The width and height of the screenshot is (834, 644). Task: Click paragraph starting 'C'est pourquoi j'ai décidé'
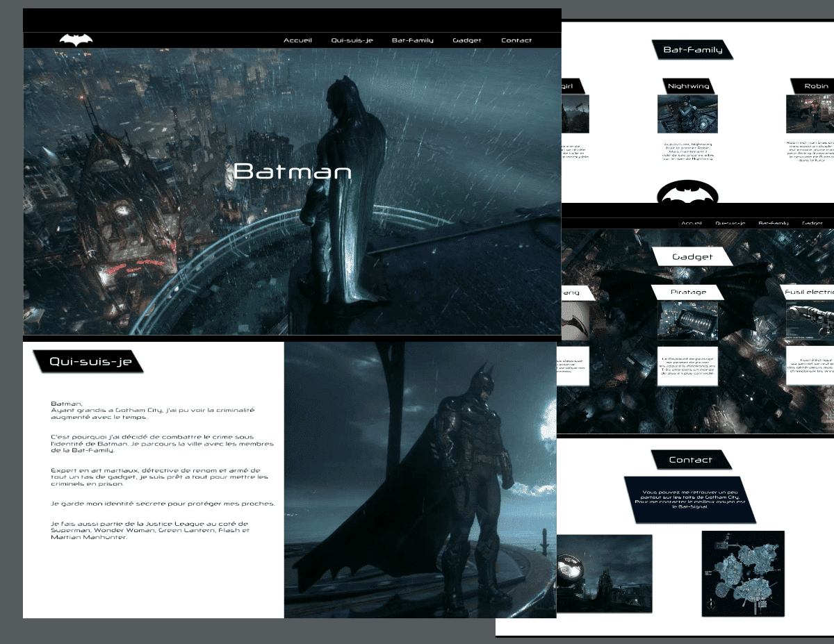(162, 444)
